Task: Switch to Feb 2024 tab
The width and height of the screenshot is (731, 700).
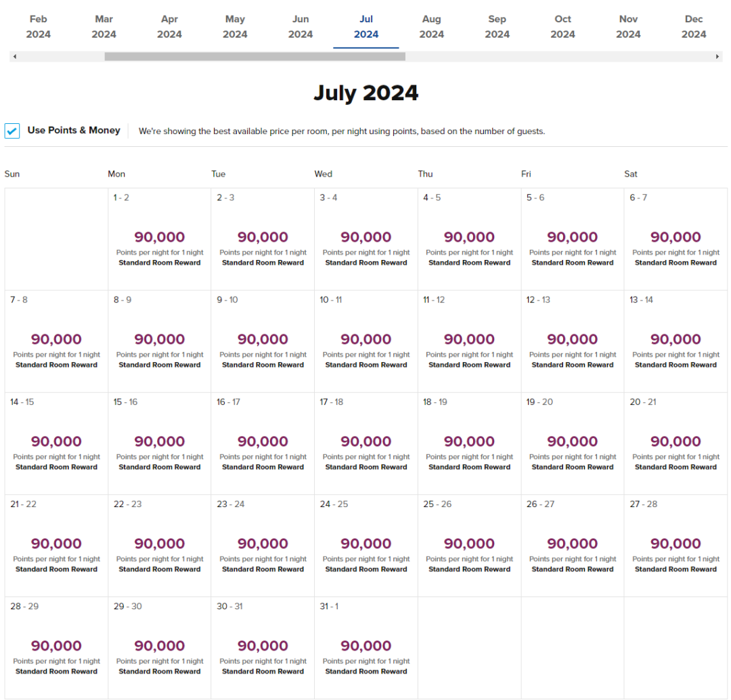Action: pos(39,26)
